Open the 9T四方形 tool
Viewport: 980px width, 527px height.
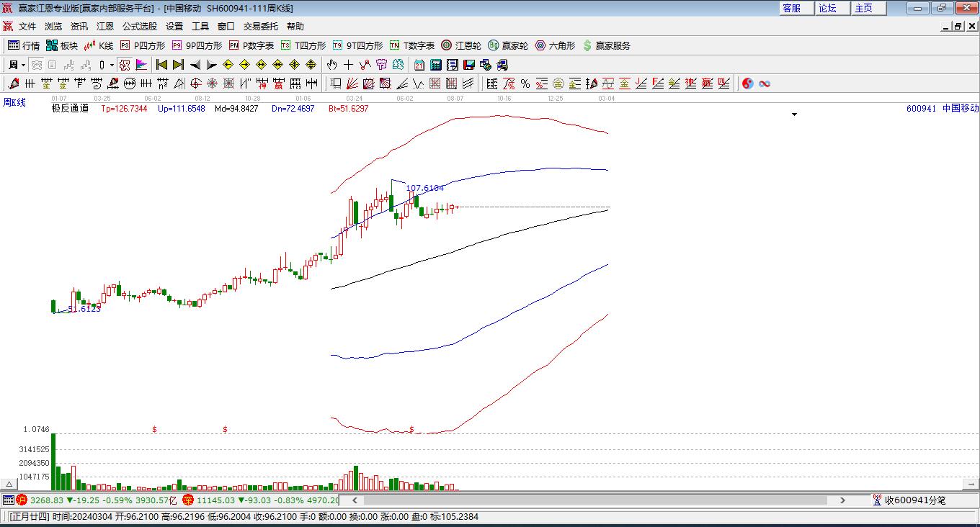click(x=357, y=45)
